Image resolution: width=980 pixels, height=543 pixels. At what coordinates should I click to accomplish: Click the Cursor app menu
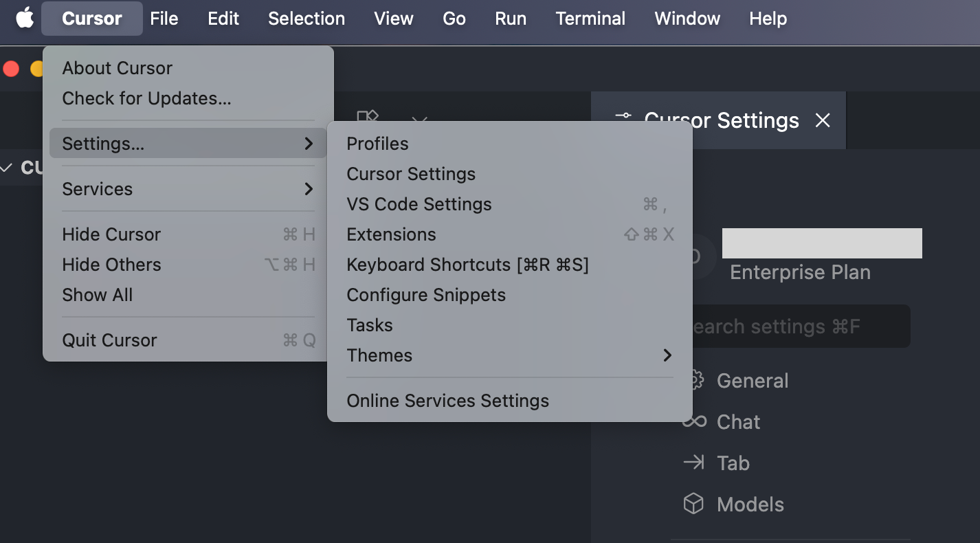(x=92, y=19)
